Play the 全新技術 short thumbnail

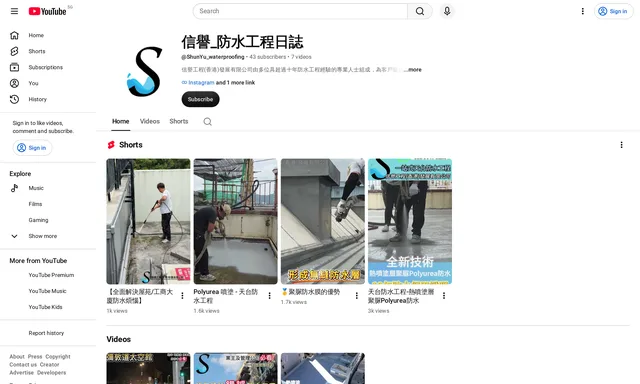point(410,221)
